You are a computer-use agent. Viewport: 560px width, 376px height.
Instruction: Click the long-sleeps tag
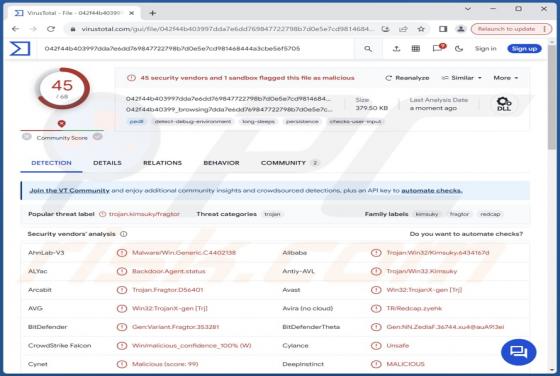259,121
